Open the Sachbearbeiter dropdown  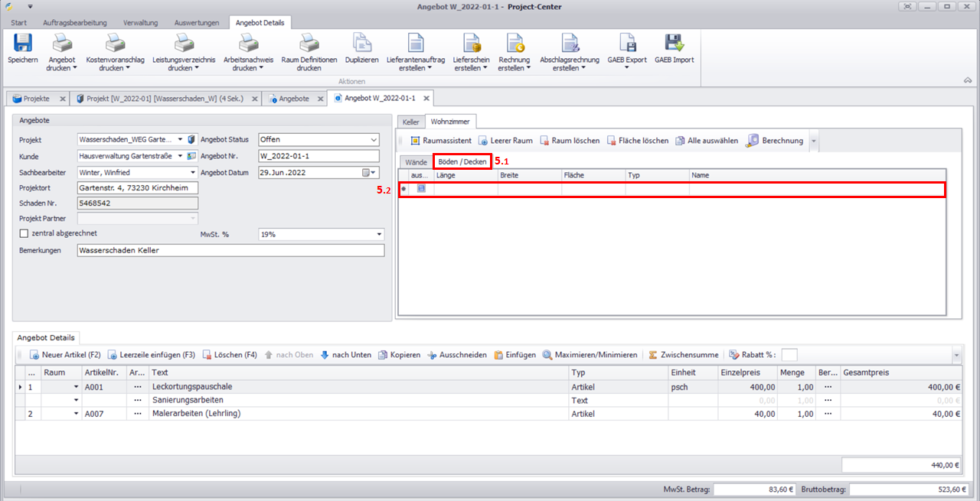tap(192, 173)
